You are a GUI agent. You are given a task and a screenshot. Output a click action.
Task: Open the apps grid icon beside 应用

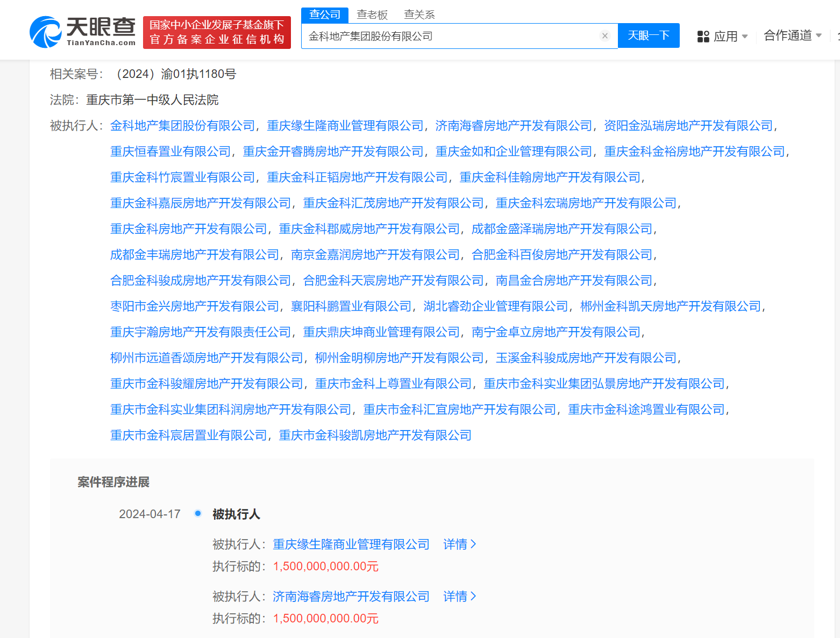[702, 35]
